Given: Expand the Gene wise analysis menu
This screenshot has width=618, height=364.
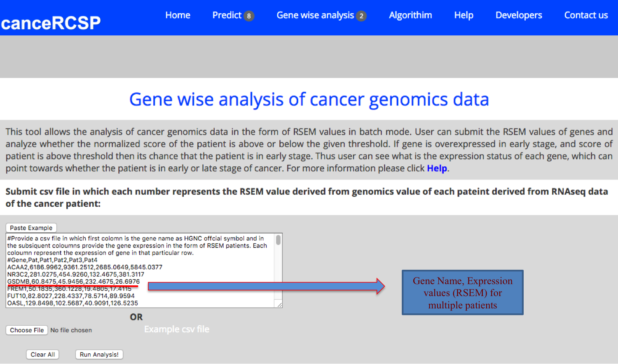Looking at the screenshot, I should pyautogui.click(x=315, y=15).
